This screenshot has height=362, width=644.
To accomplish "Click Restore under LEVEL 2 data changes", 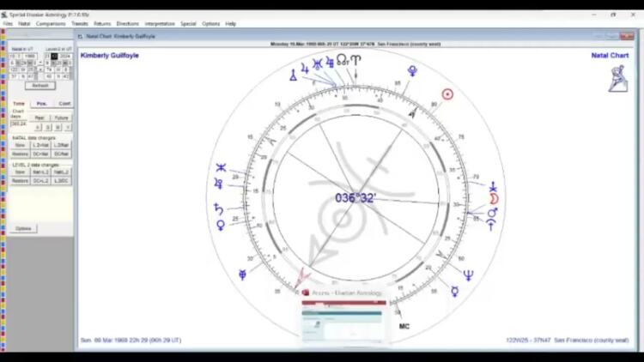I will tap(20, 181).
